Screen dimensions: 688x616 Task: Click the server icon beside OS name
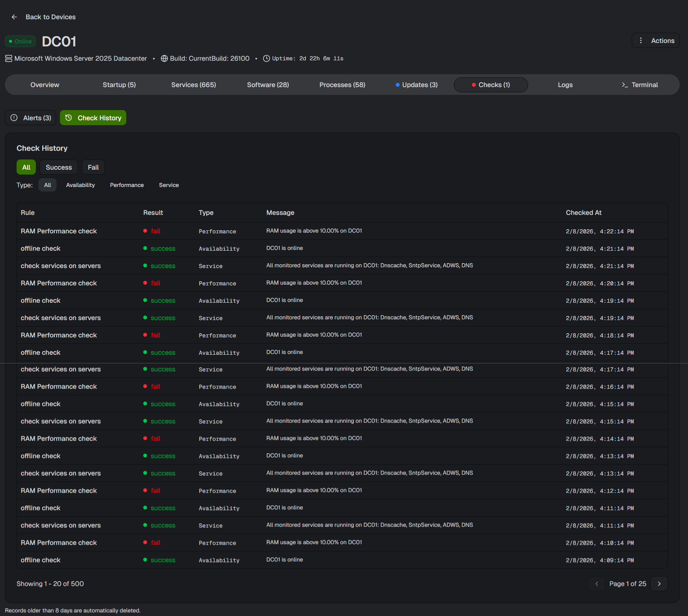tap(9, 58)
